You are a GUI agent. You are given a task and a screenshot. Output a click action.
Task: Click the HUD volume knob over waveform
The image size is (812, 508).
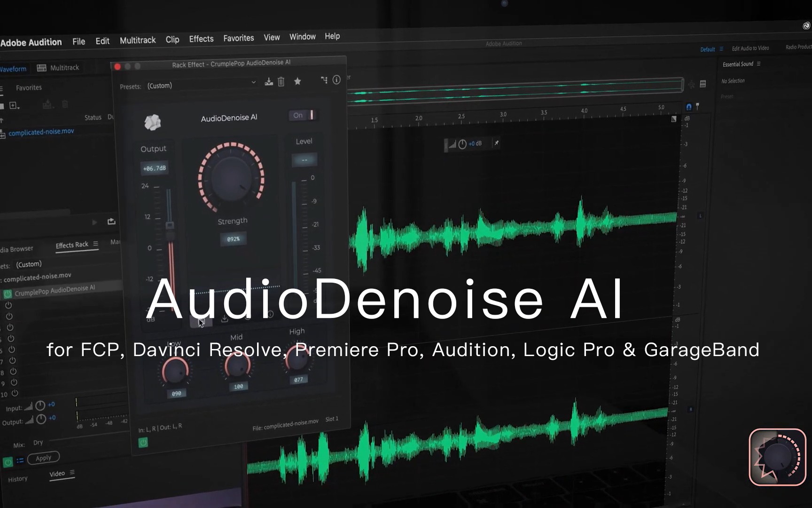pyautogui.click(x=462, y=144)
